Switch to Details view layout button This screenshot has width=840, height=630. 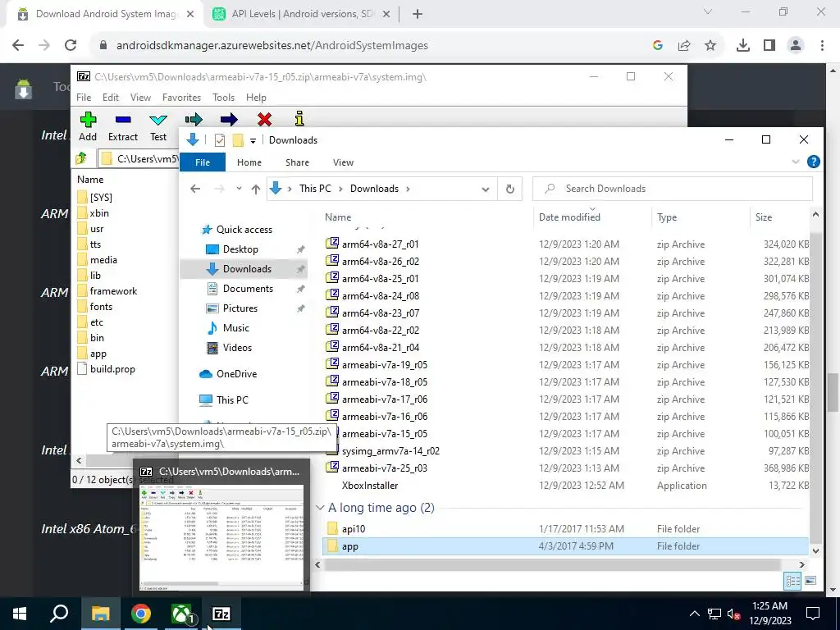793,581
